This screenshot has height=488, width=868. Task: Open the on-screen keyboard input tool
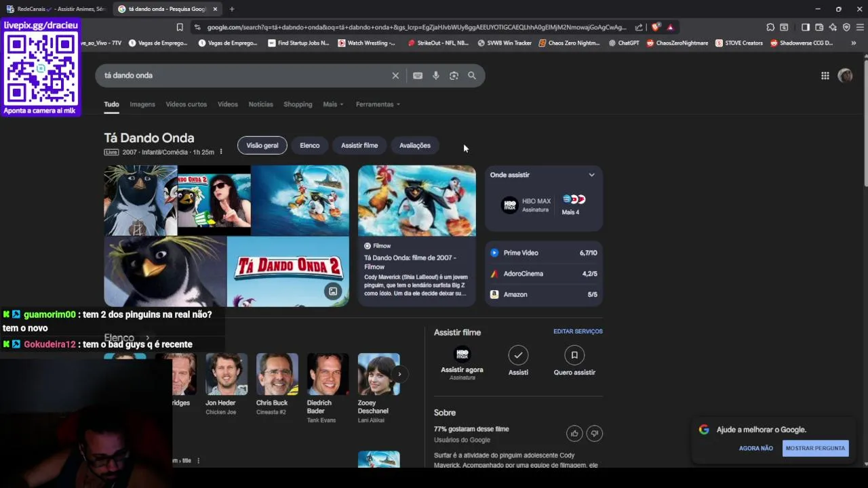418,76
